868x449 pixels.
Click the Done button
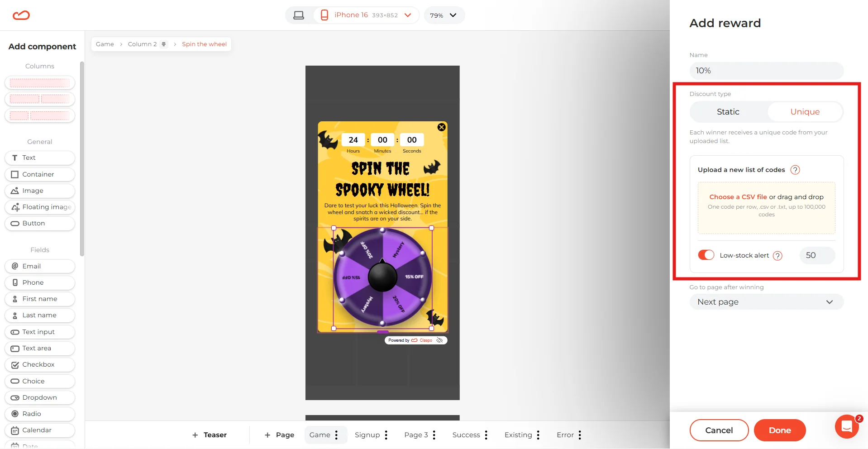tap(780, 430)
